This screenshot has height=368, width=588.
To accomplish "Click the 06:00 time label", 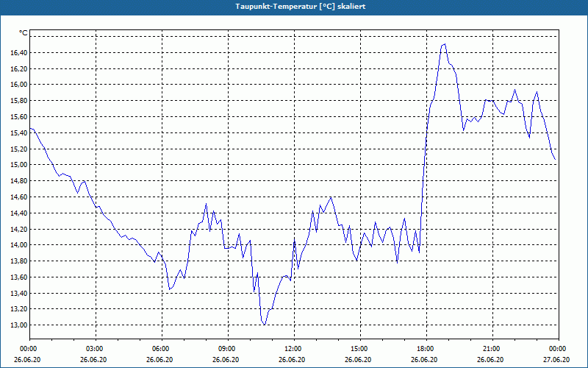I will point(162,349).
